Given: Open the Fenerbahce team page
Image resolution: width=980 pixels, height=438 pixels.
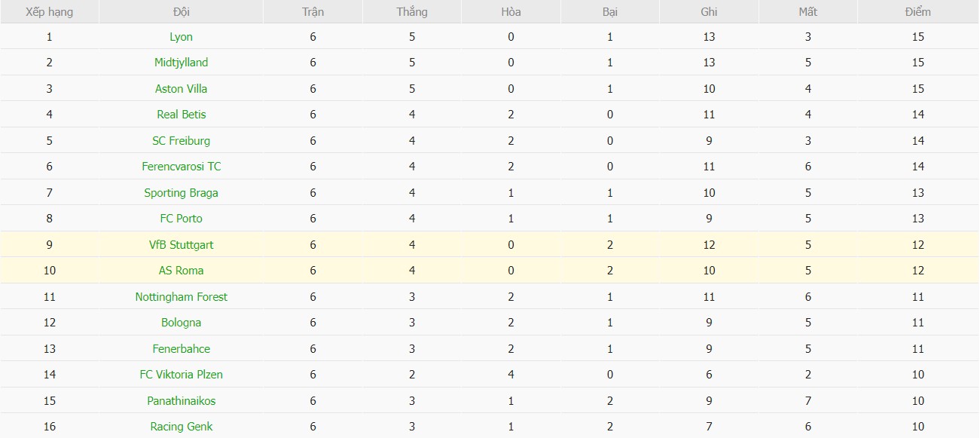Looking at the screenshot, I should coord(181,349).
